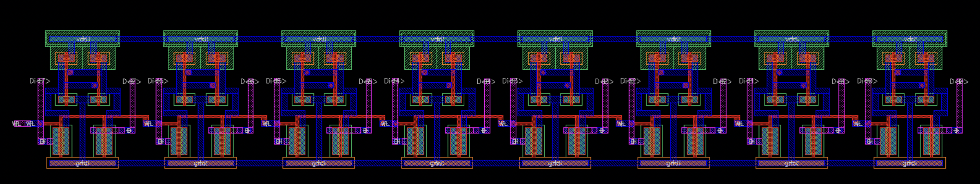
Task: Click the gnd! label in the Din<7> cell
Action: 83,163
